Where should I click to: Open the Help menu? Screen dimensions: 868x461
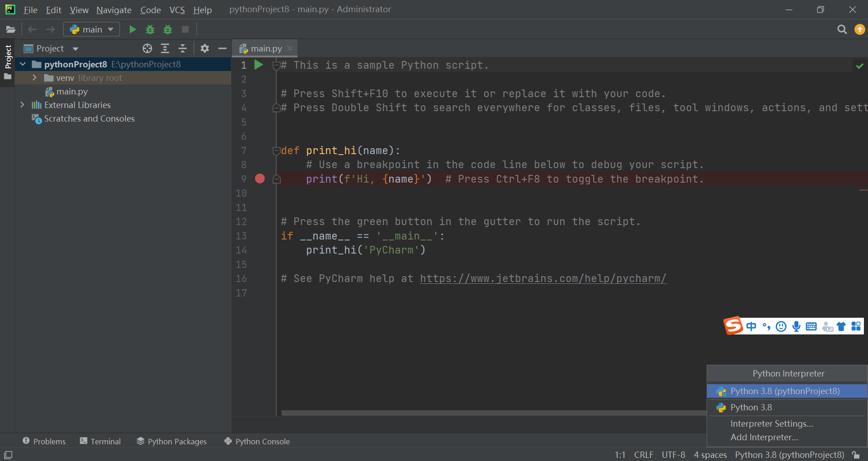pyautogui.click(x=203, y=10)
